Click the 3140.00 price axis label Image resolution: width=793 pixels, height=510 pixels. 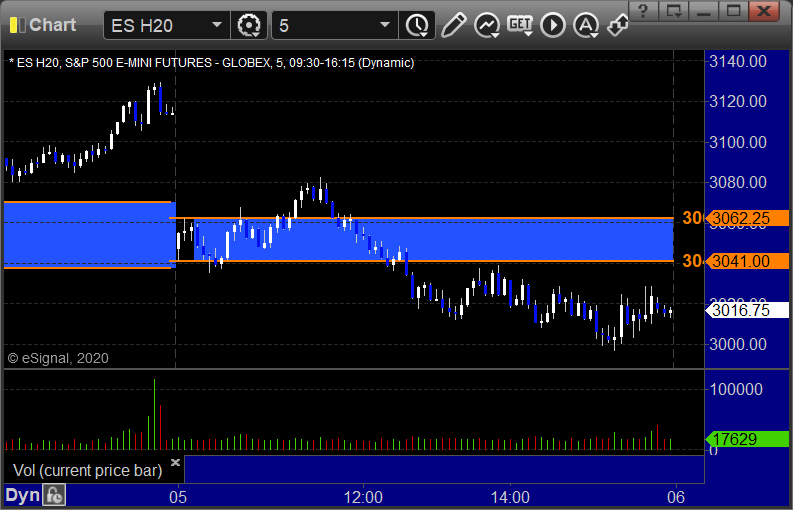point(738,62)
